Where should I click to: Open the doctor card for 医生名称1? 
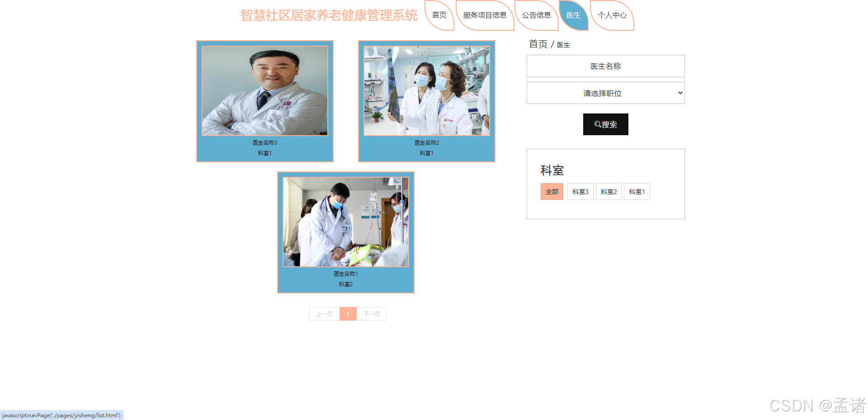[x=345, y=231]
